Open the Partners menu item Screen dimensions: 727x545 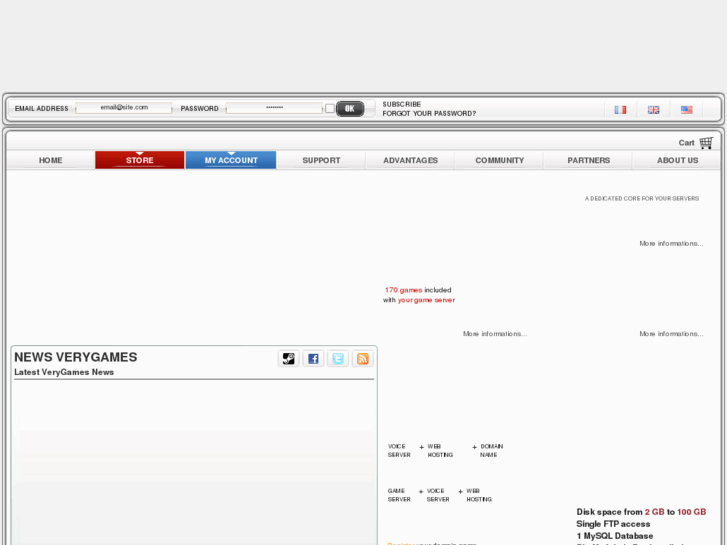588,160
